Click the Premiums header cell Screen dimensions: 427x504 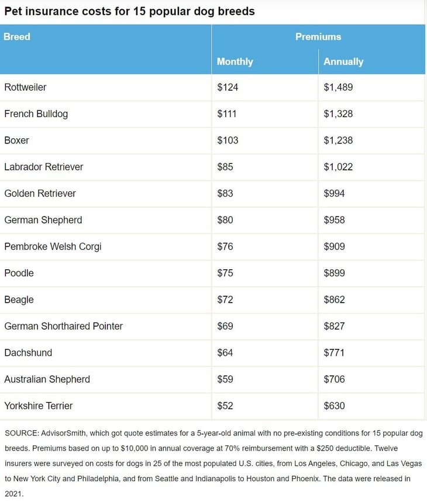click(318, 36)
